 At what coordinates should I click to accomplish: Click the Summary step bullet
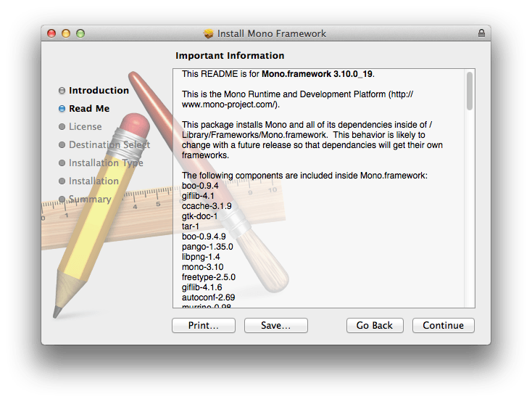[62, 199]
